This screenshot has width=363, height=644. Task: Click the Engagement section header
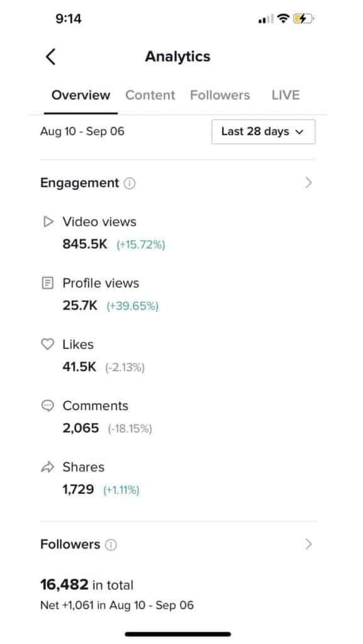(79, 183)
